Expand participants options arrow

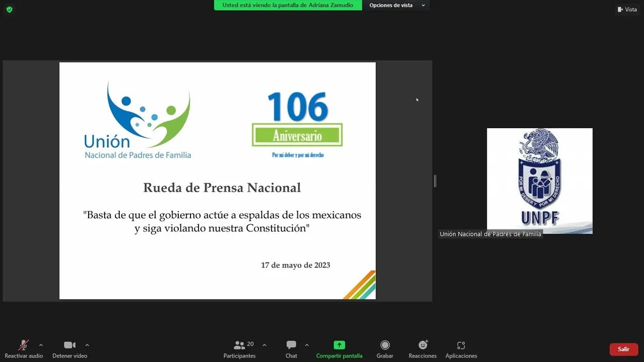264,345
